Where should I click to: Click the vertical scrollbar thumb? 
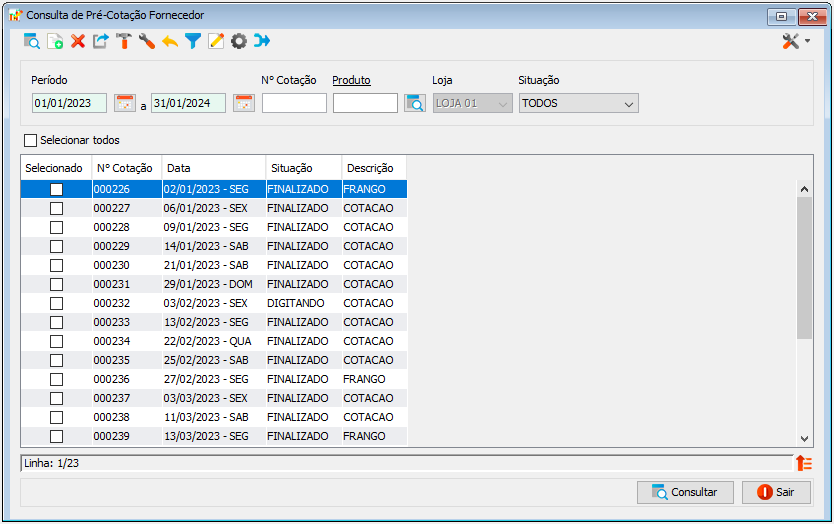(804, 268)
